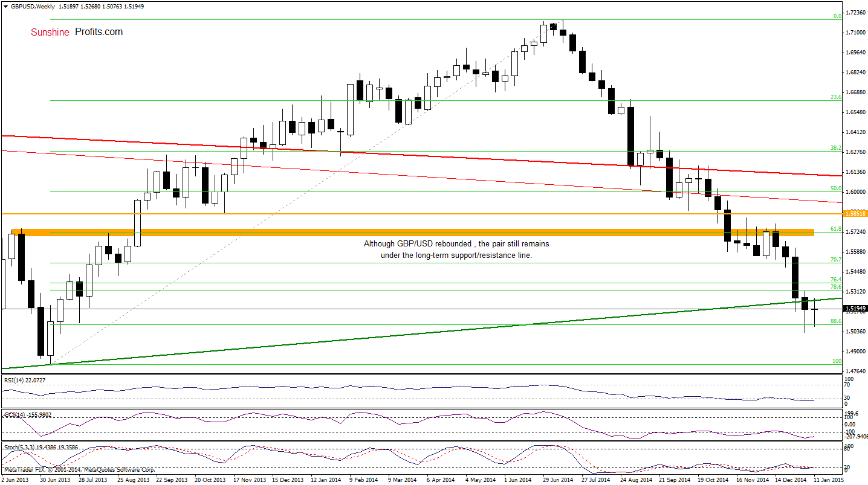Screen dimensions: 868x485
Task: Click the 1.6964 price axis label
Action: tap(856, 53)
